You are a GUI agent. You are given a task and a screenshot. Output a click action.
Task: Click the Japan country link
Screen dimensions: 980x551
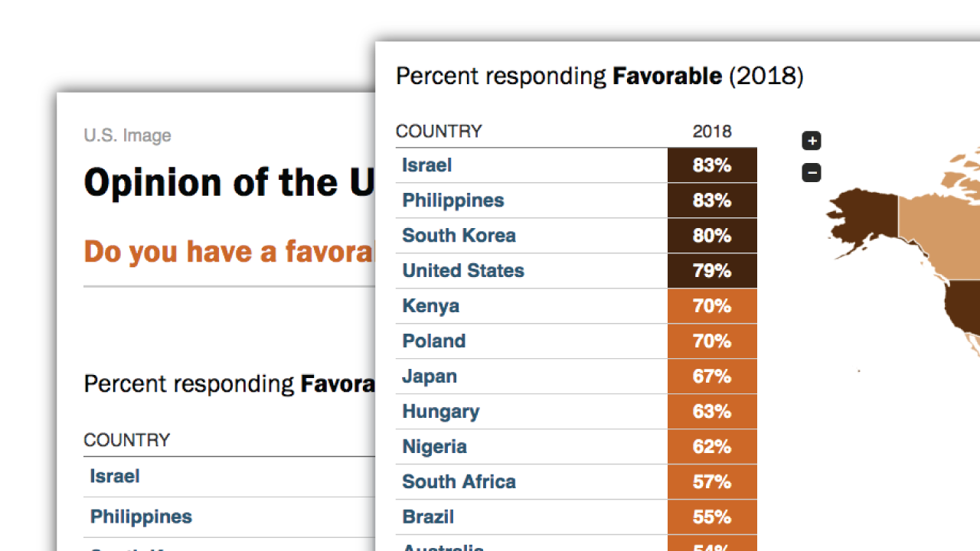430,377
